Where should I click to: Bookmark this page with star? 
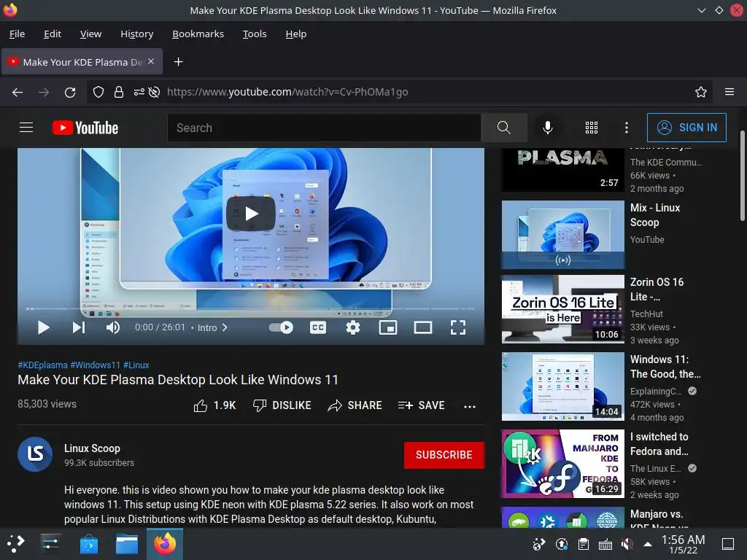(x=700, y=92)
